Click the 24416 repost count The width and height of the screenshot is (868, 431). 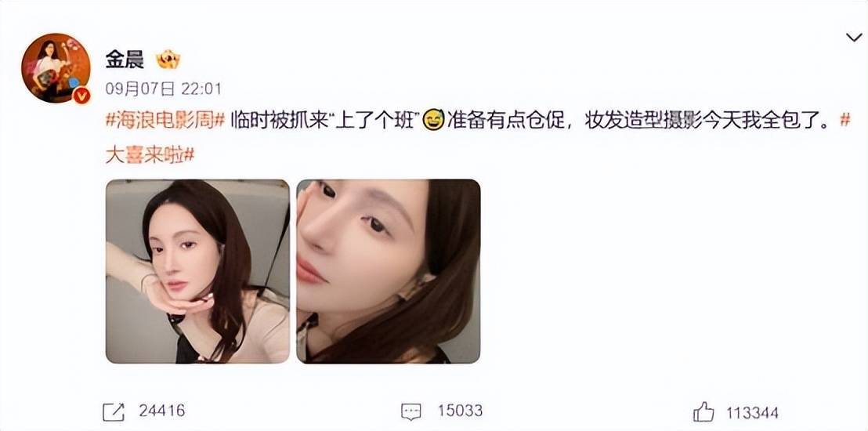(161, 411)
